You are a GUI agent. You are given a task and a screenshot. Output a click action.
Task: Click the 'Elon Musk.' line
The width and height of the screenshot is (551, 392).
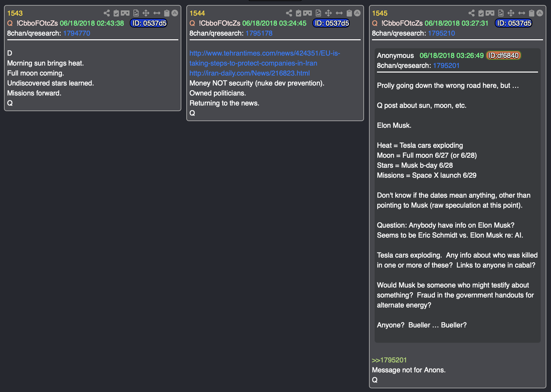point(394,125)
